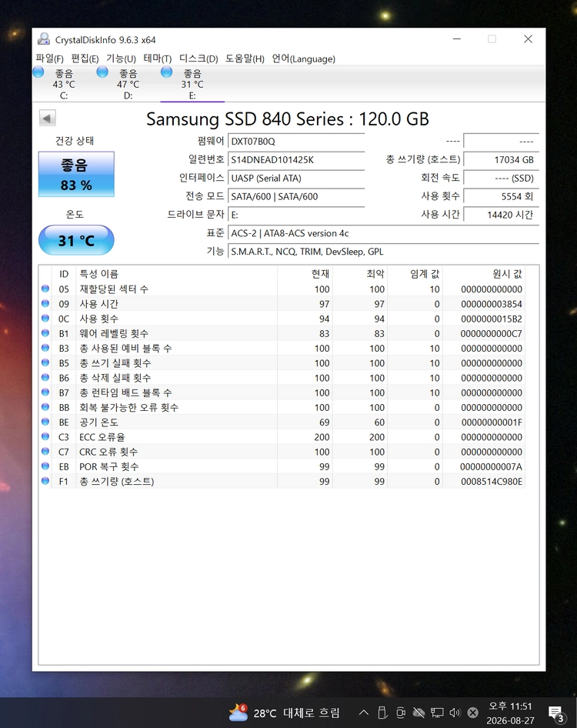Click the rotation rate value ---- (SSD)
Viewport: 577px width, 728px height.
pyautogui.click(x=502, y=178)
